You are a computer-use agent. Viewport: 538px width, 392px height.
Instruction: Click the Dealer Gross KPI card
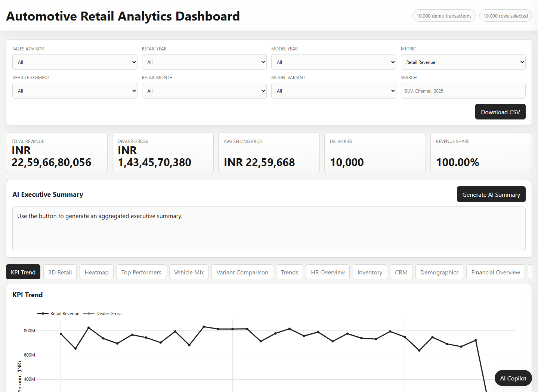163,153
